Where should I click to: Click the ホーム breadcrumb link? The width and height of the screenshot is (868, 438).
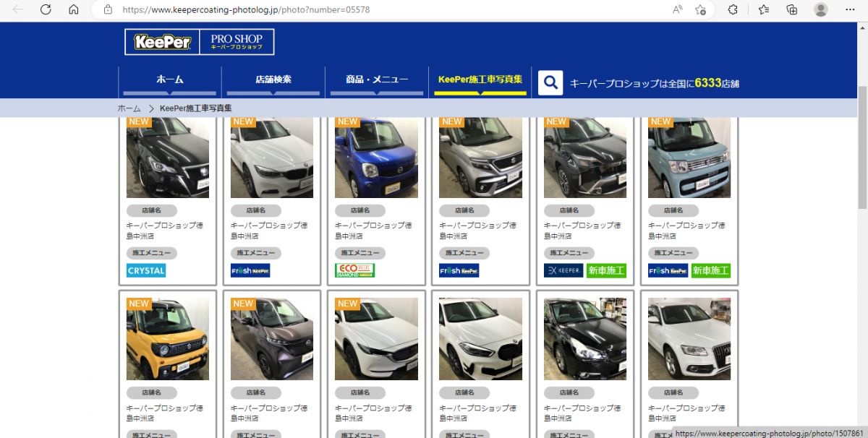point(129,108)
